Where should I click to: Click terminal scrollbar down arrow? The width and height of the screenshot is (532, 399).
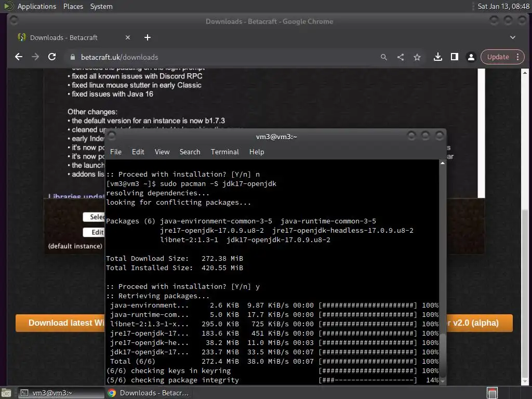click(x=443, y=381)
